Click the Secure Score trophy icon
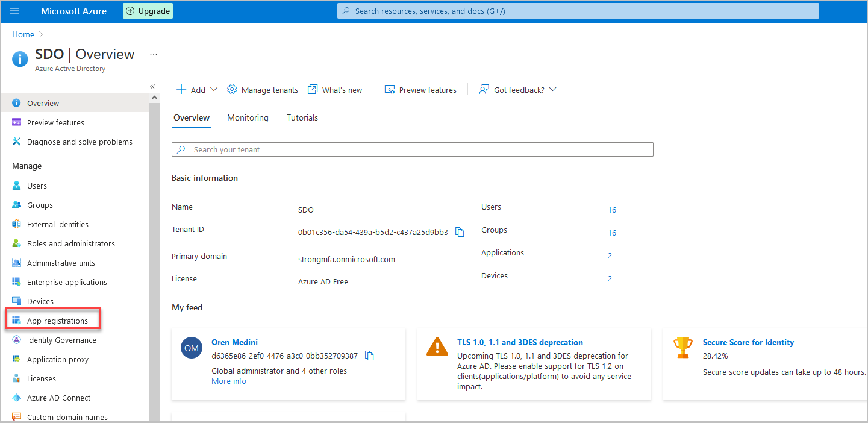 coord(683,347)
